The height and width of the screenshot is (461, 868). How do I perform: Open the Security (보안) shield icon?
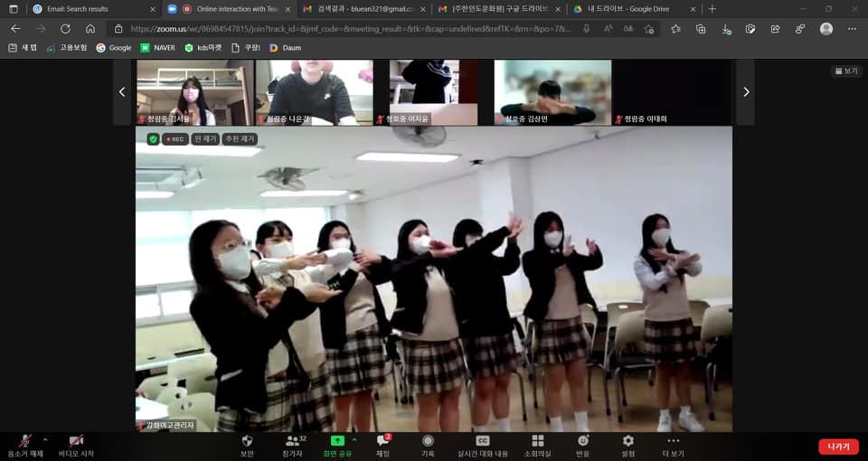[x=247, y=441]
